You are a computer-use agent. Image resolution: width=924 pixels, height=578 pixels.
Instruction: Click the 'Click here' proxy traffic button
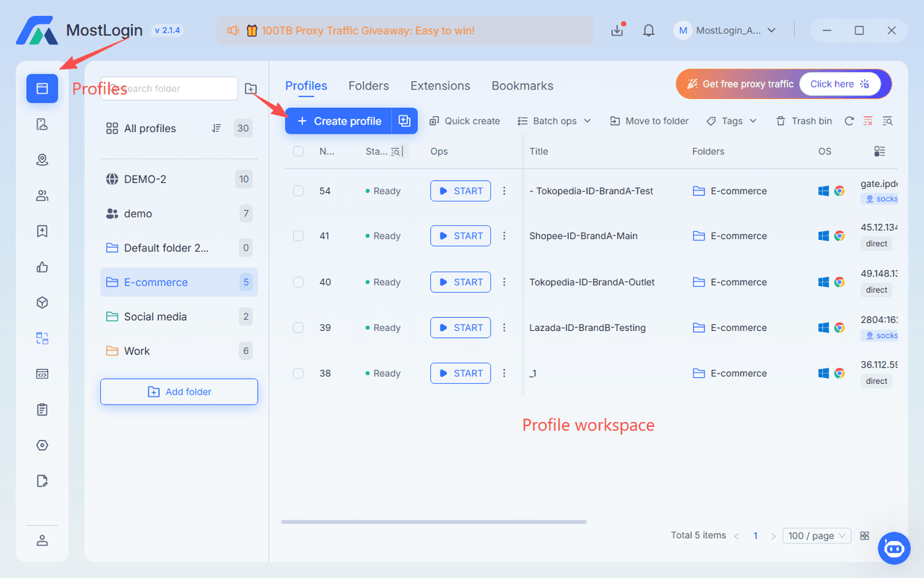click(840, 84)
